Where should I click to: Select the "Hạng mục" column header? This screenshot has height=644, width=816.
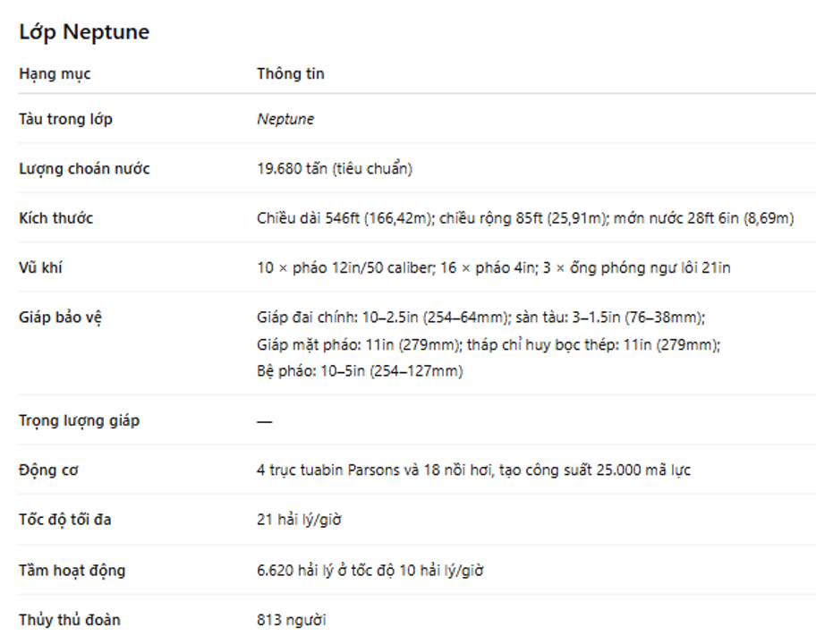point(55,73)
